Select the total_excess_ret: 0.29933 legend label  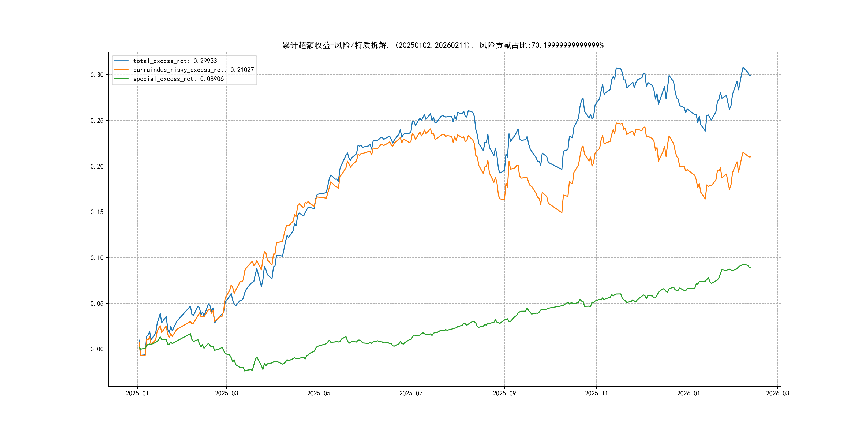175,61
